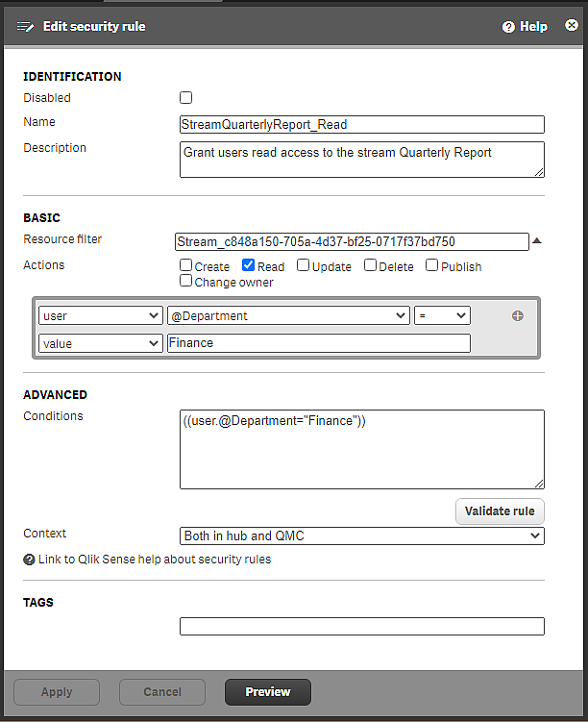Click the Preview button
Image resolution: width=588 pixels, height=722 pixels.
[268, 691]
